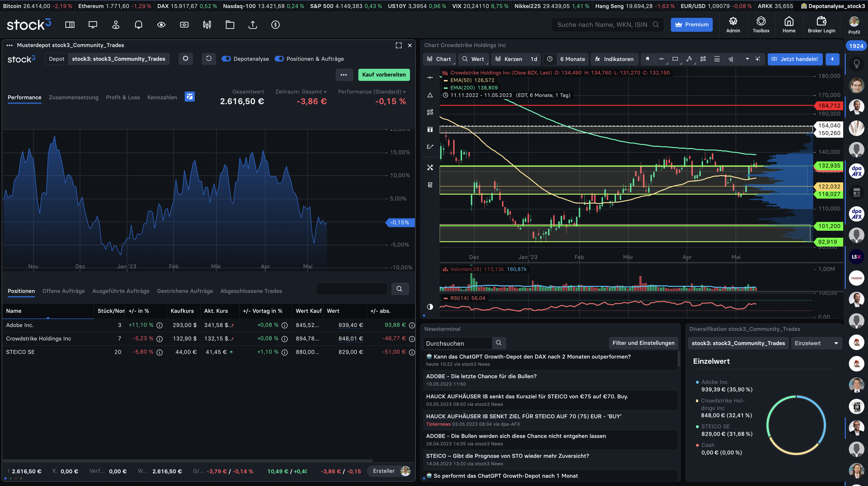The width and height of the screenshot is (868, 486).
Task: Open the Toolbox cube icon
Action: (761, 25)
